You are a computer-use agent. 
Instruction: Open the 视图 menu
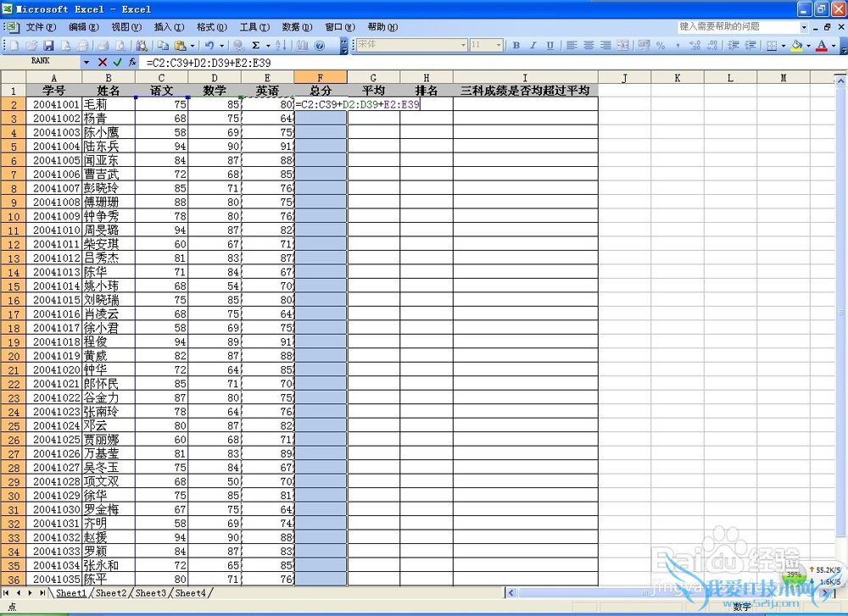click(x=126, y=27)
